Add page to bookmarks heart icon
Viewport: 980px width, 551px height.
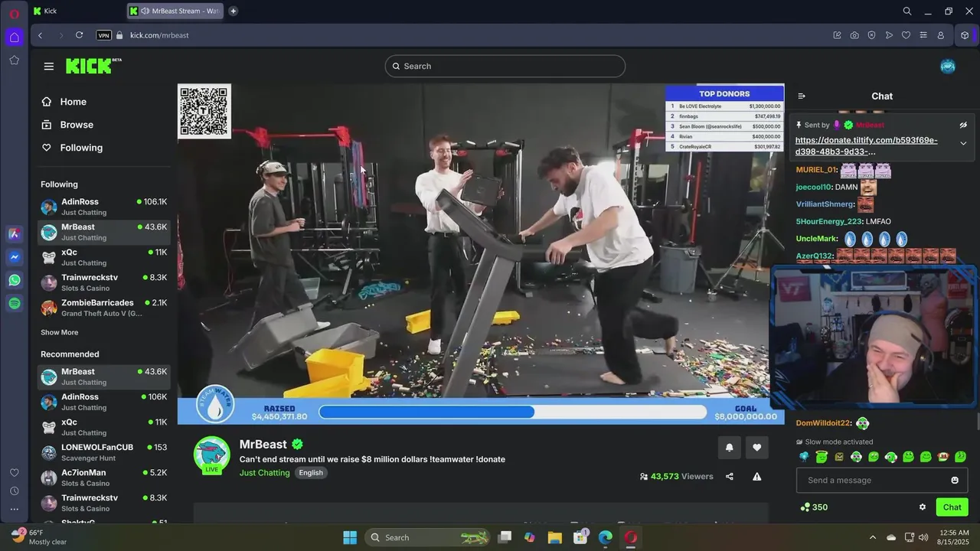click(x=906, y=35)
